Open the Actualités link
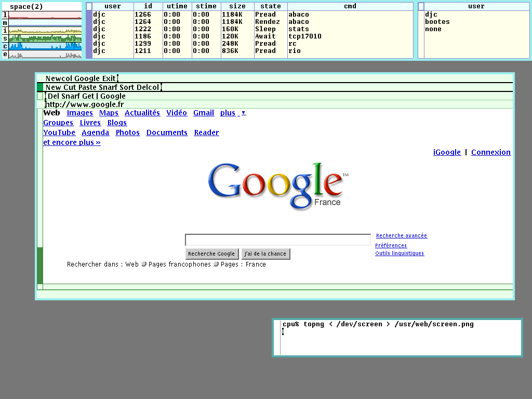The height and width of the screenshot is (399, 532). click(142, 113)
